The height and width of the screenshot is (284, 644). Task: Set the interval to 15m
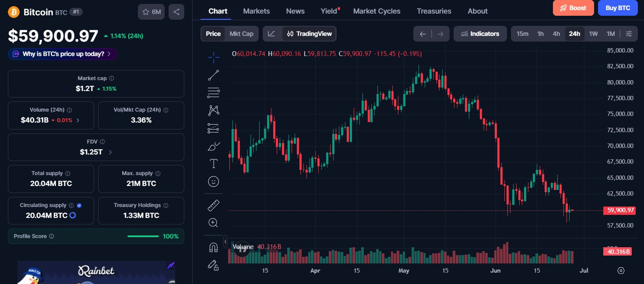point(522,34)
